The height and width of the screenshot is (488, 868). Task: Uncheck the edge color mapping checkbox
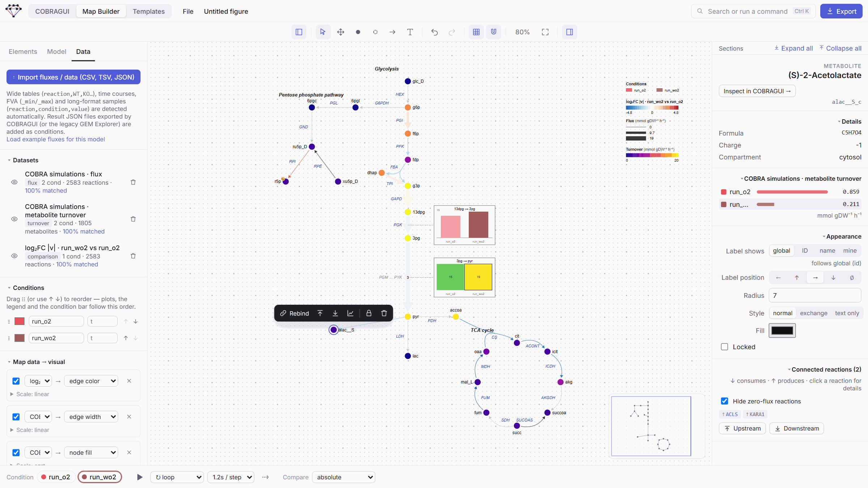pos(16,381)
